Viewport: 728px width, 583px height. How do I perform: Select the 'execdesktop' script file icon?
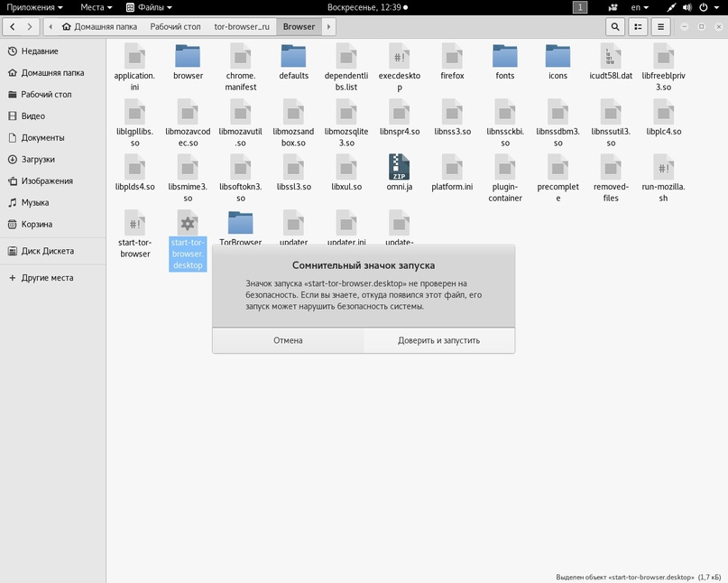click(x=400, y=56)
